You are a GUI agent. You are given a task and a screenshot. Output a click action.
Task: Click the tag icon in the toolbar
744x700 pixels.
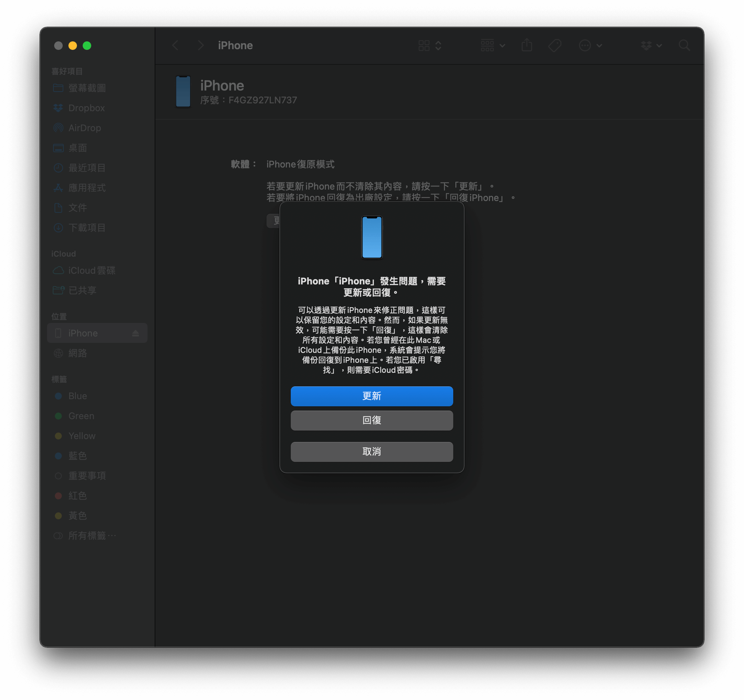click(555, 46)
